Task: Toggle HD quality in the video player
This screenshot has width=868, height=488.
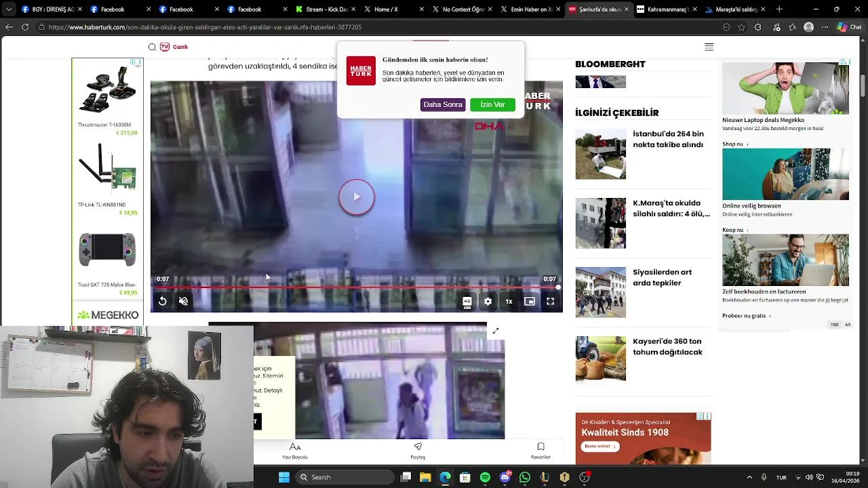Action: click(x=467, y=302)
